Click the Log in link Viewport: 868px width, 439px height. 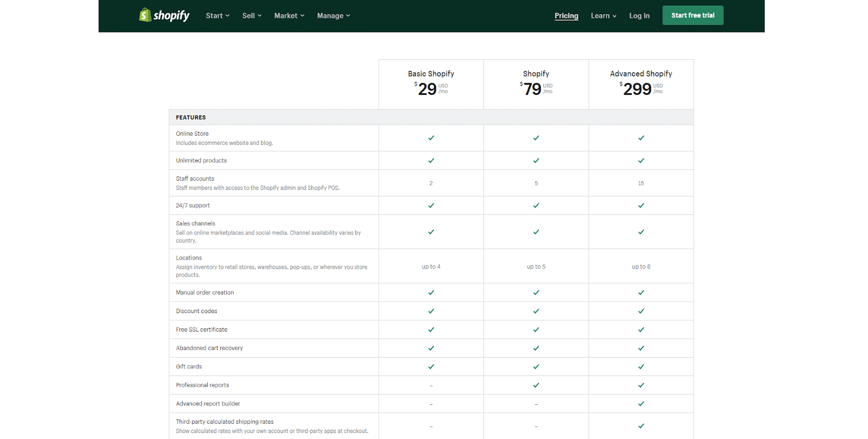639,16
